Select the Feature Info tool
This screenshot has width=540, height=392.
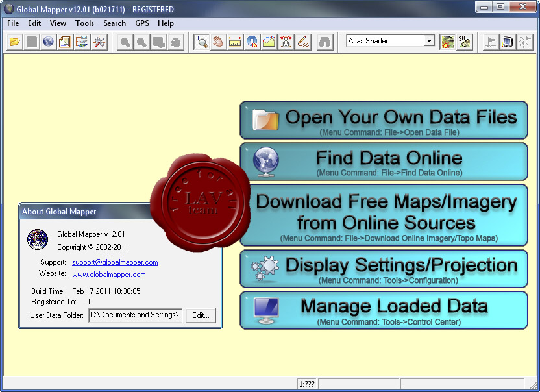pos(252,42)
